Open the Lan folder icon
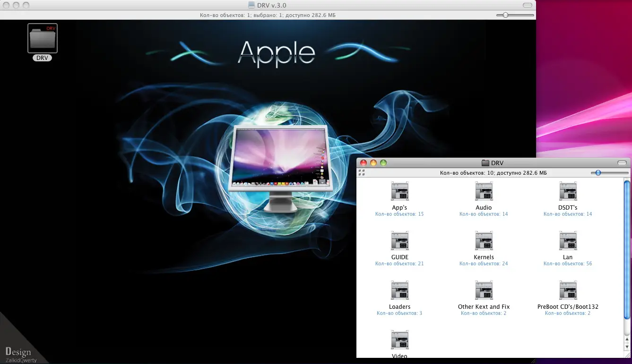The width and height of the screenshot is (632, 364). pyautogui.click(x=568, y=241)
